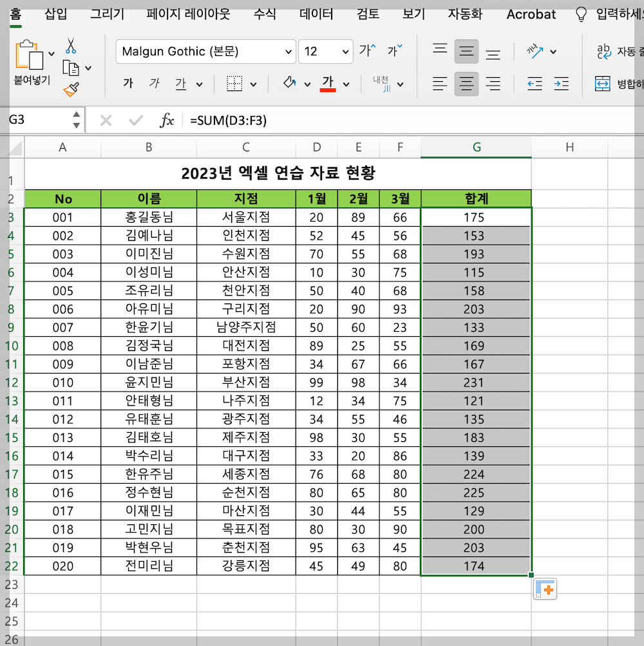Align text right

coord(493,84)
